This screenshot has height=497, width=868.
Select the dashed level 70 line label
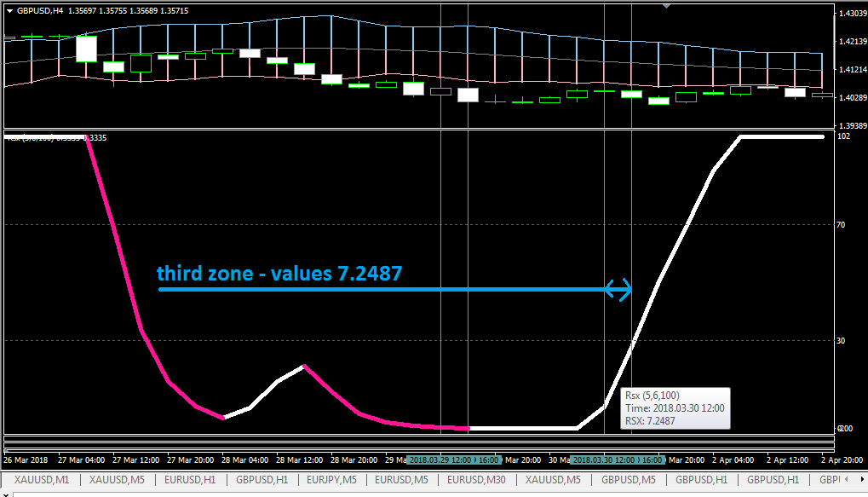click(841, 225)
